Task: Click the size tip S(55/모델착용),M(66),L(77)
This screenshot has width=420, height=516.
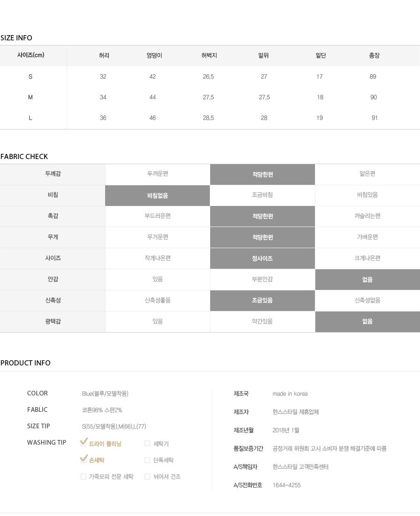Action: click(x=114, y=426)
